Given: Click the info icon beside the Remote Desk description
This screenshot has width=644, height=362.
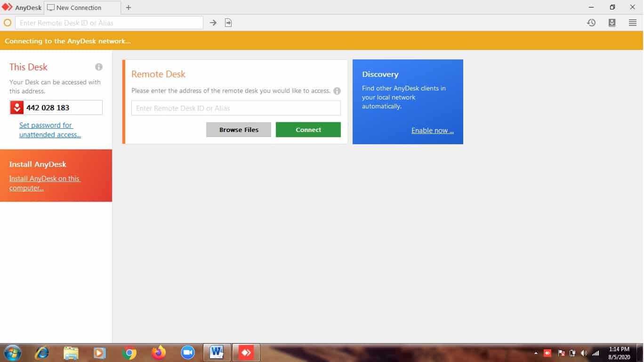Looking at the screenshot, I should click(x=337, y=91).
